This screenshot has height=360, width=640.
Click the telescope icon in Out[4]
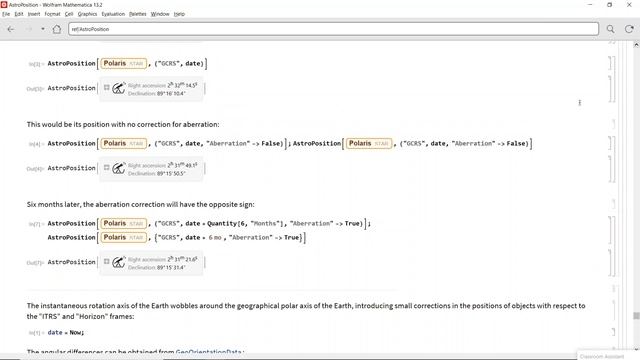pos(119,168)
